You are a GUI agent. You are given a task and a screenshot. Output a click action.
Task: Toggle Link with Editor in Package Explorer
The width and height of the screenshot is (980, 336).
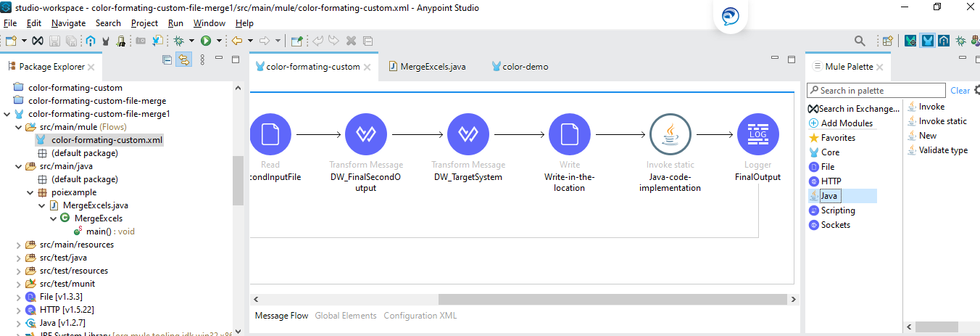click(183, 60)
